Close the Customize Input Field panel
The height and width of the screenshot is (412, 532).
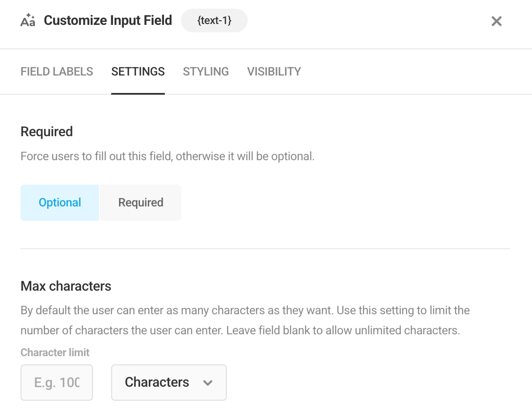coord(496,21)
